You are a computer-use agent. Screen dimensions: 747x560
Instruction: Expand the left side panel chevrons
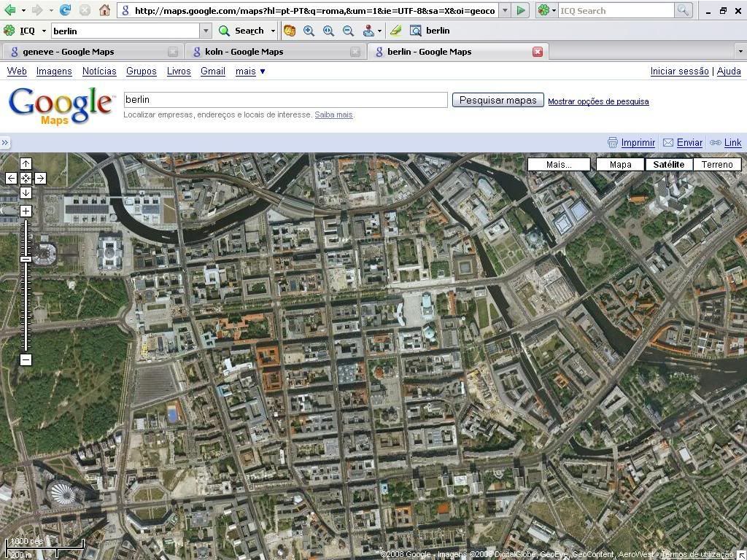click(x=5, y=143)
